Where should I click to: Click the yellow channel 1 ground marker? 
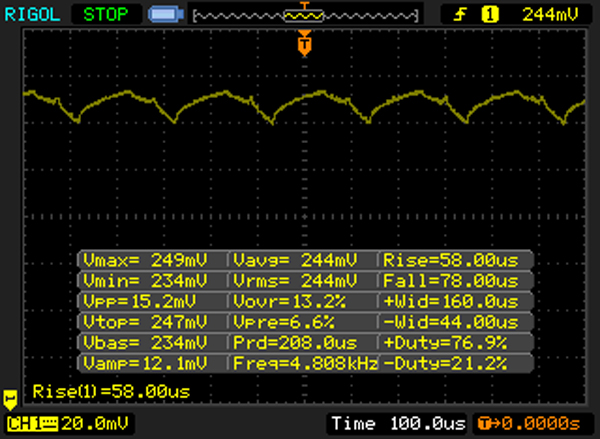point(10,400)
